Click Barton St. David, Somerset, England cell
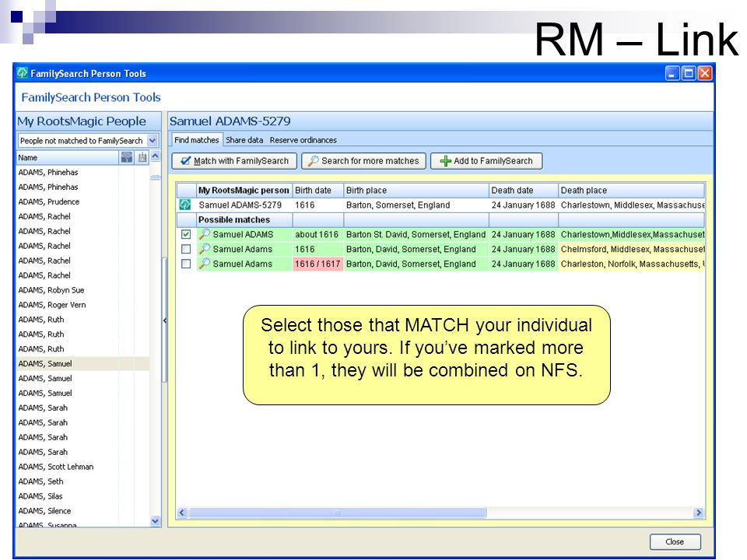Viewport: 747px width, 560px height. click(416, 234)
